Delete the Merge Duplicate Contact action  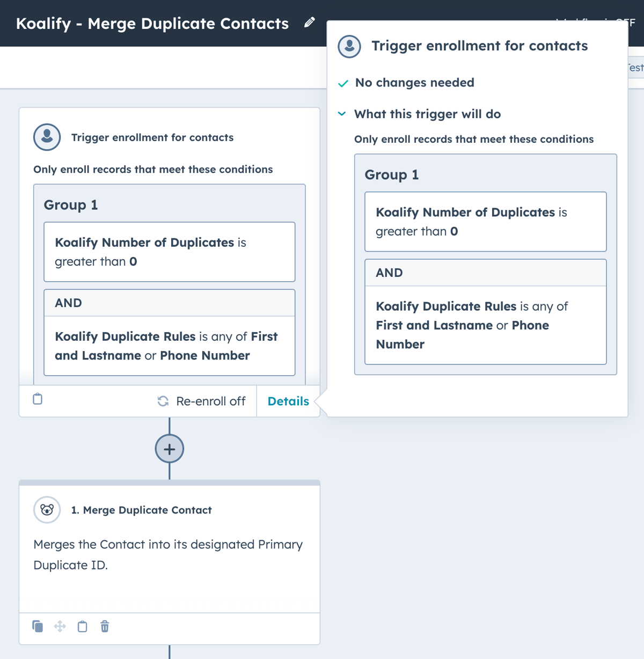tap(104, 626)
